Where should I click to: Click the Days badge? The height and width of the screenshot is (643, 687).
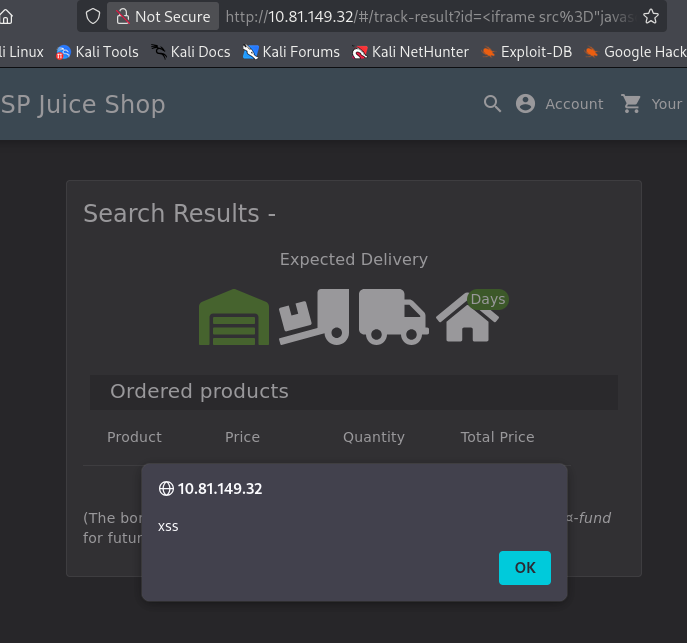pos(488,299)
